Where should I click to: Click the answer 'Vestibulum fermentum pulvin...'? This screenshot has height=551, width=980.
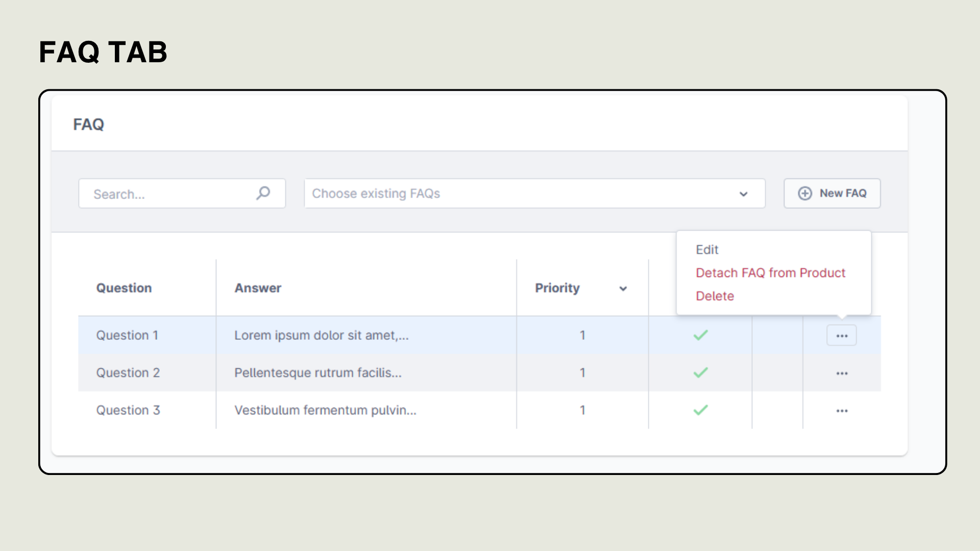[325, 410]
